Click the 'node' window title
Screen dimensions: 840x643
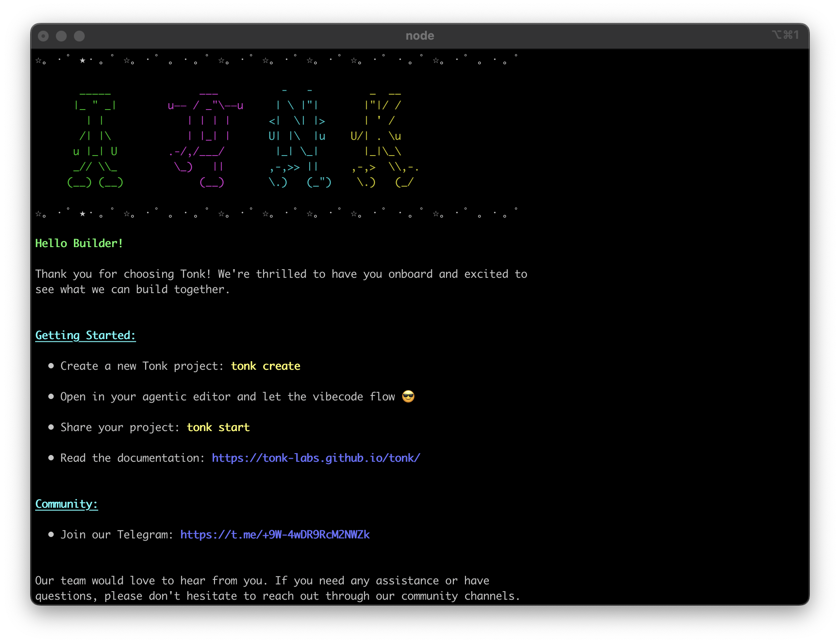pyautogui.click(x=420, y=36)
